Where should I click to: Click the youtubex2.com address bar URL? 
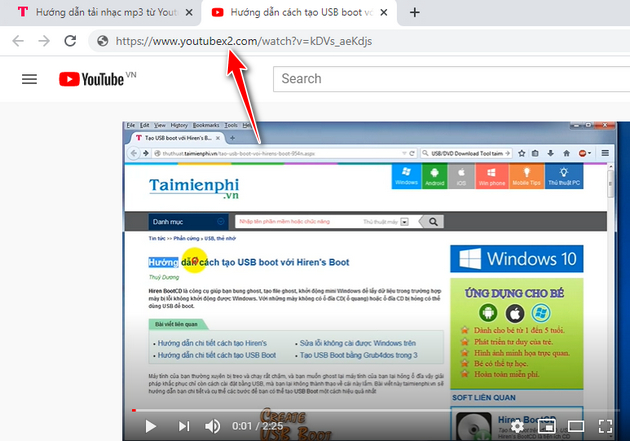[243, 41]
